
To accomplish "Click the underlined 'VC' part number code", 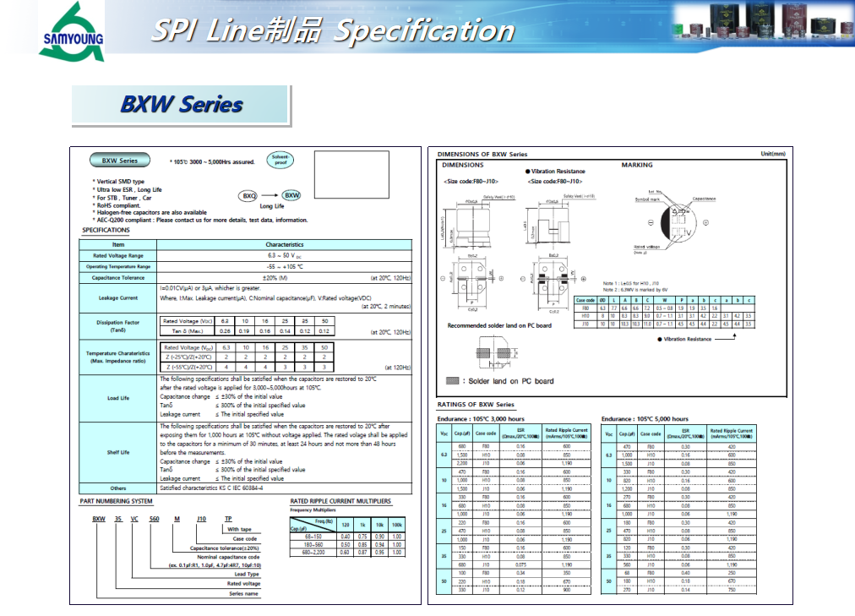I will [x=134, y=519].
